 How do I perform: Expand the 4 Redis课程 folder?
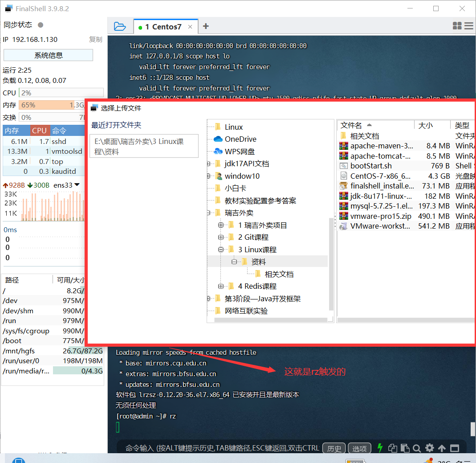click(x=221, y=286)
